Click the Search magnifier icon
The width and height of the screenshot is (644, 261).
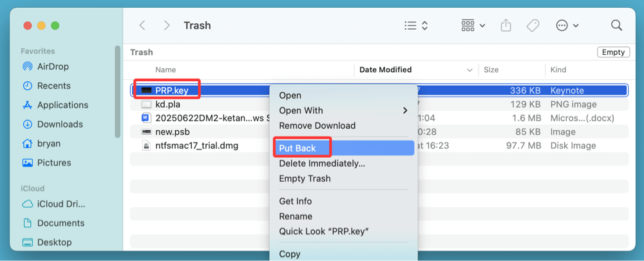tap(616, 26)
